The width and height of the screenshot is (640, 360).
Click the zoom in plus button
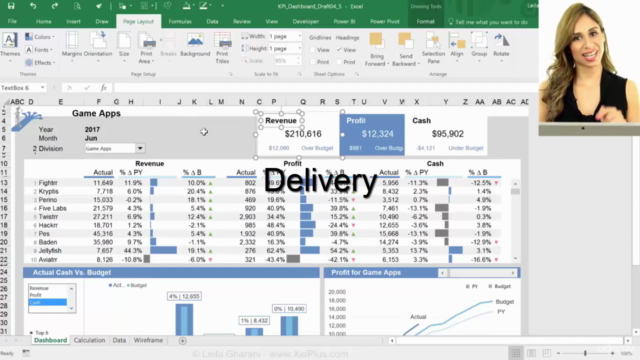coord(612,353)
